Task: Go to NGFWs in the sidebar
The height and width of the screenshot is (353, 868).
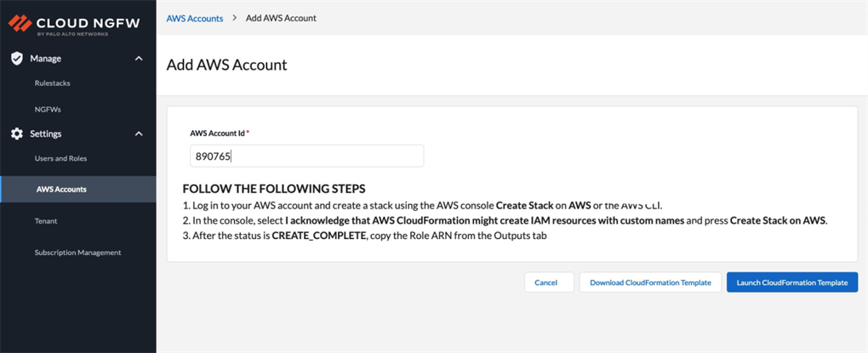Action: 48,109
